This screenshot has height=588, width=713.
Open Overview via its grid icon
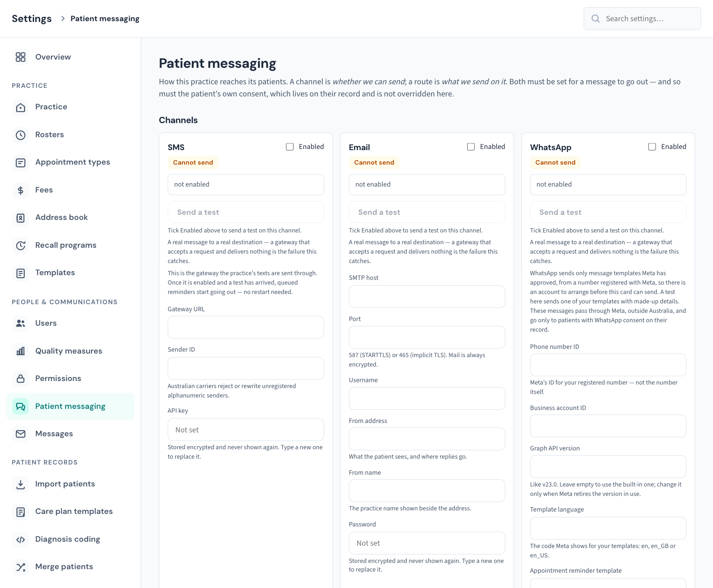click(x=20, y=57)
